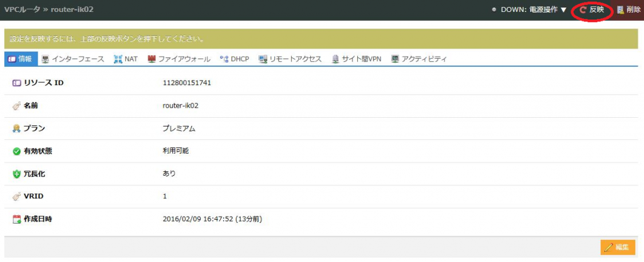
Task: Show the アクティビティ tab
Action: click(x=419, y=59)
